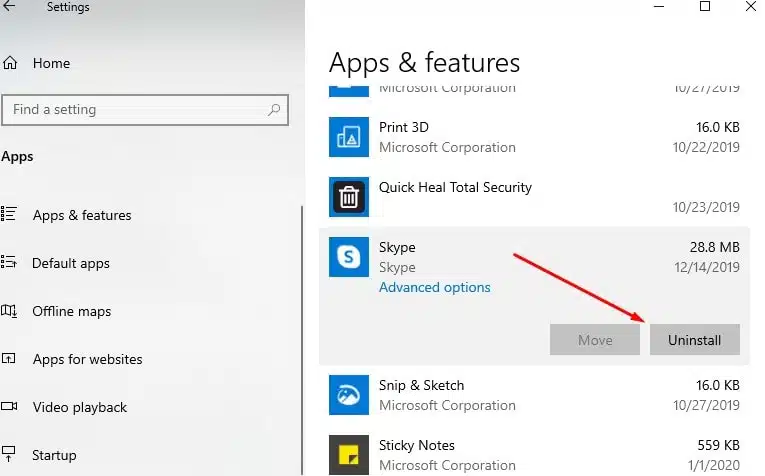
Task: Click the Print 3D app icon
Action: click(348, 137)
